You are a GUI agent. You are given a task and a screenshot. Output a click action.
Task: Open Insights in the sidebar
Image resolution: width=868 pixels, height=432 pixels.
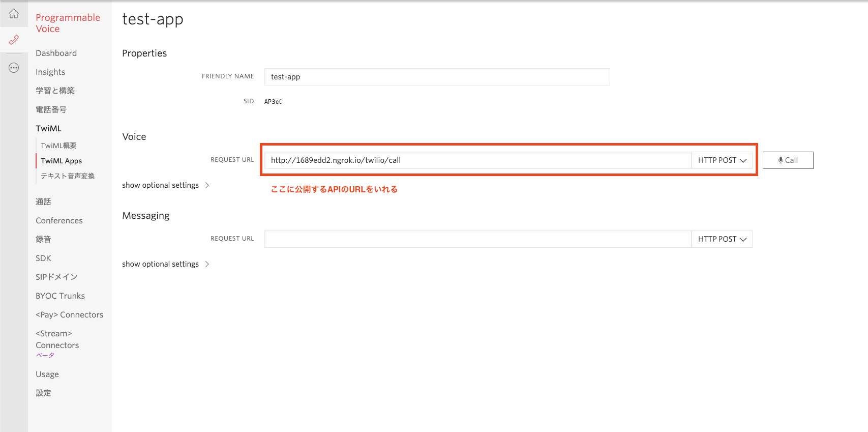[50, 72]
